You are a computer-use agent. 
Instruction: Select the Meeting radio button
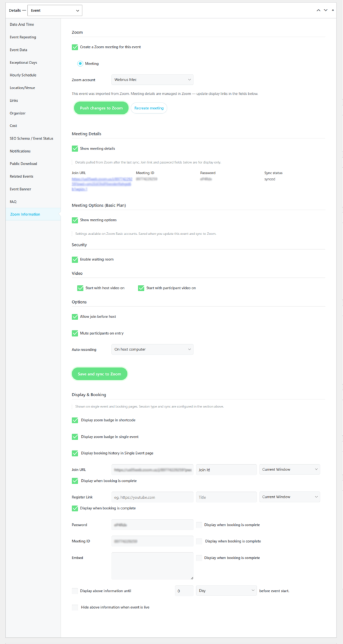[x=80, y=64]
